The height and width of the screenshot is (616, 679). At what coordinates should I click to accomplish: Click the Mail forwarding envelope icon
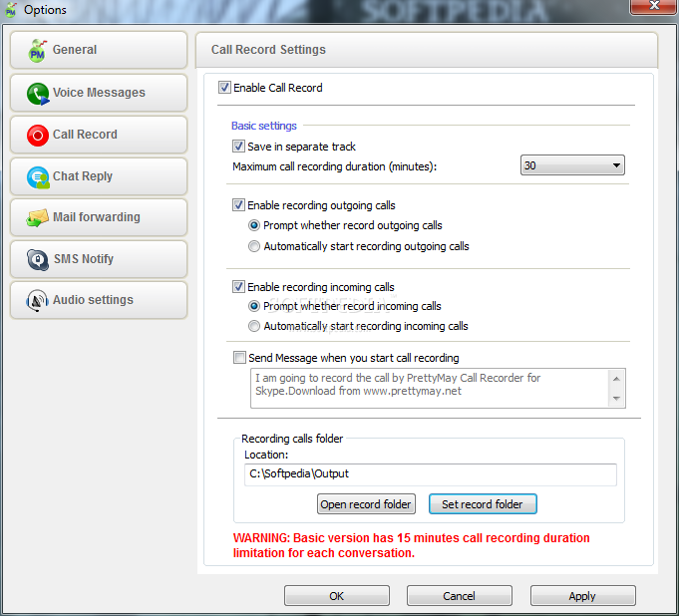click(37, 217)
